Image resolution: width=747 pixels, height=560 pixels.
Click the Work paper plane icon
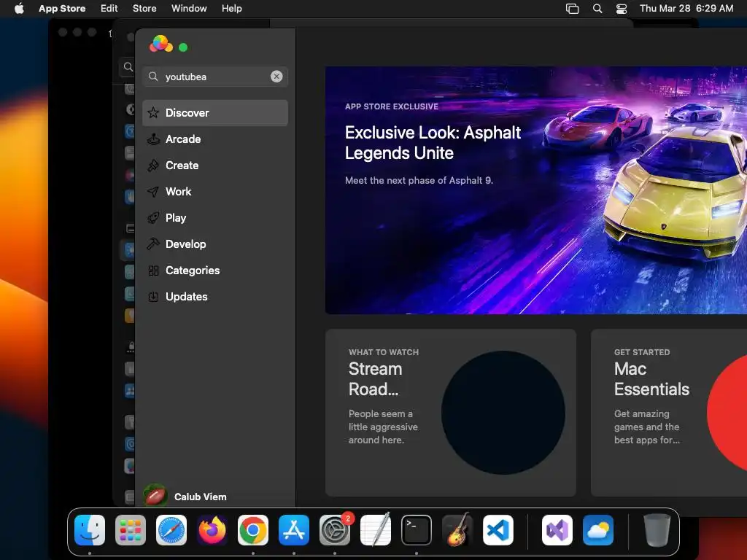153,192
